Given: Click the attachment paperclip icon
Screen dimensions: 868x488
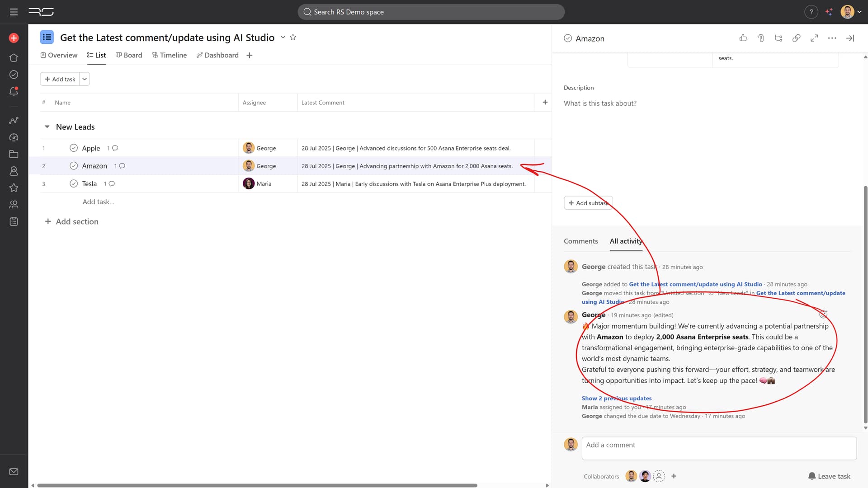Looking at the screenshot, I should click(761, 38).
